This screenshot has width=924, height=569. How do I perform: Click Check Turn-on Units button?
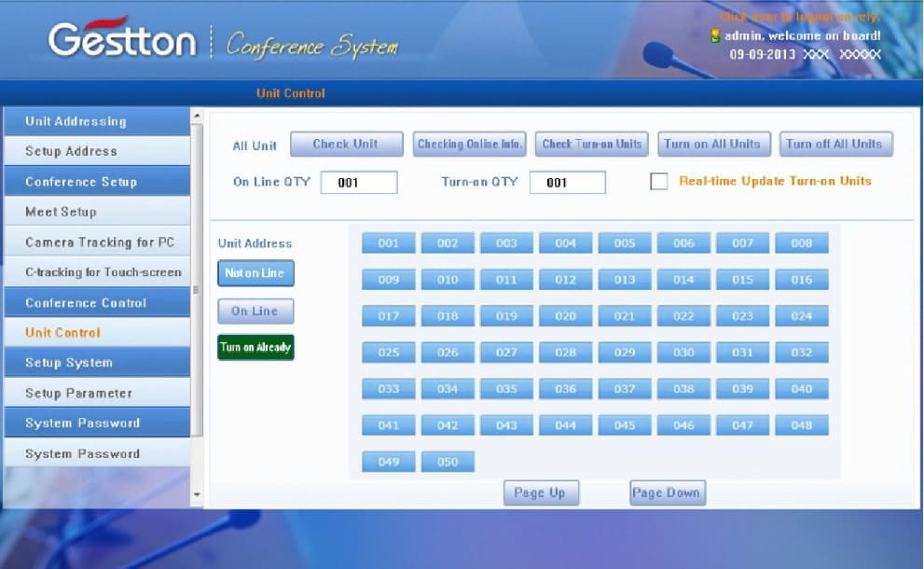[x=592, y=144]
